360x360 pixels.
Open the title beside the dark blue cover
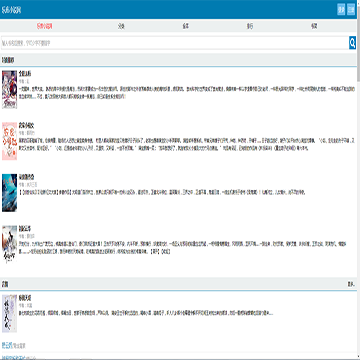pos(27,177)
